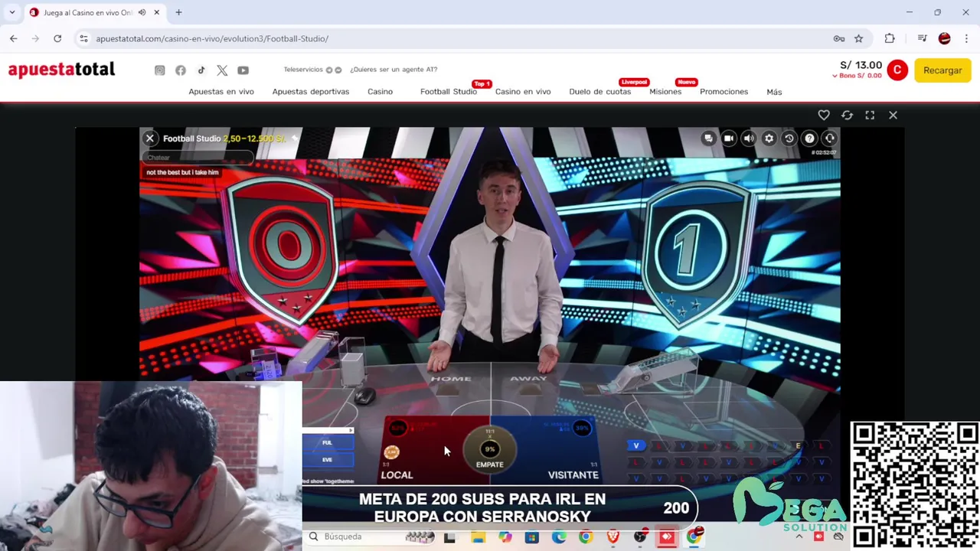Open Microsoft Store from the taskbar
Viewport: 980px width, 551px height.
click(x=532, y=537)
